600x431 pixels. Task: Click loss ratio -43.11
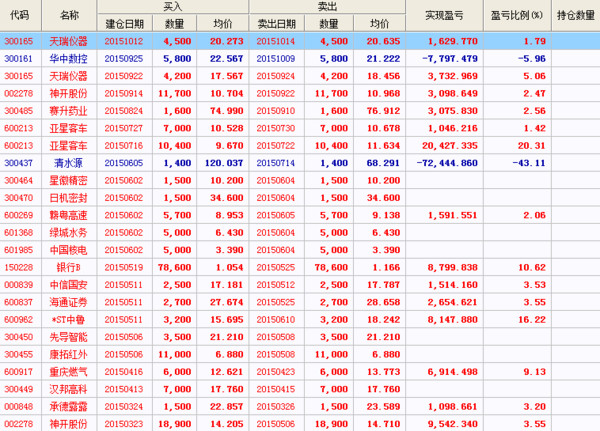(x=529, y=163)
